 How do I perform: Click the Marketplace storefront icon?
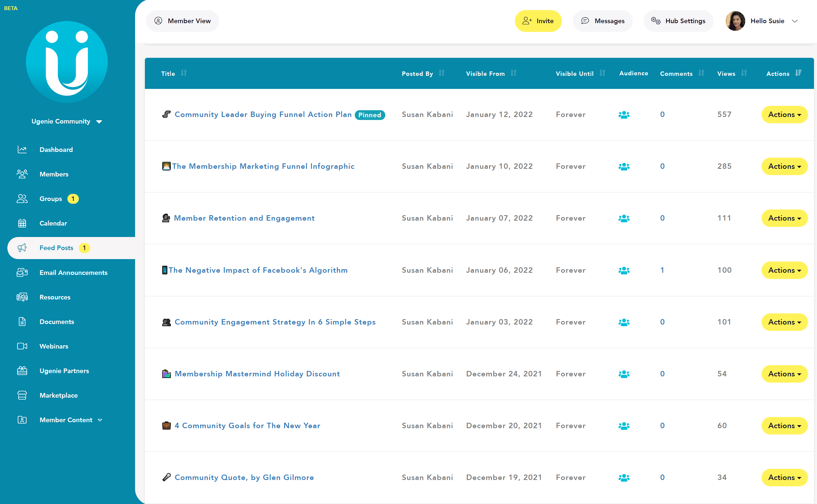[x=22, y=395]
